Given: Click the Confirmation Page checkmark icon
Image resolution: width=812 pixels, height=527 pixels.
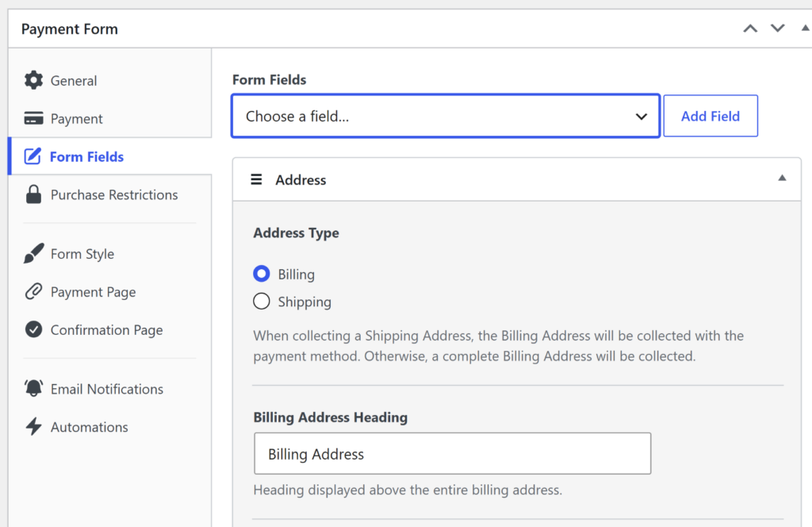Looking at the screenshot, I should (x=33, y=329).
